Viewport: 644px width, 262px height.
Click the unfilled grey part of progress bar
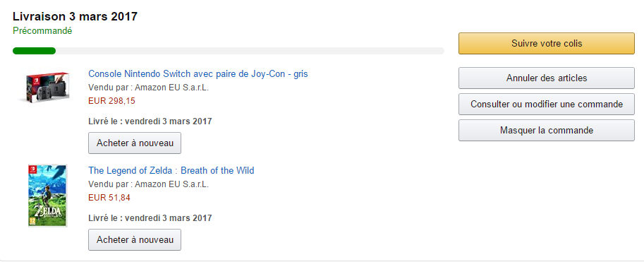(x=250, y=51)
